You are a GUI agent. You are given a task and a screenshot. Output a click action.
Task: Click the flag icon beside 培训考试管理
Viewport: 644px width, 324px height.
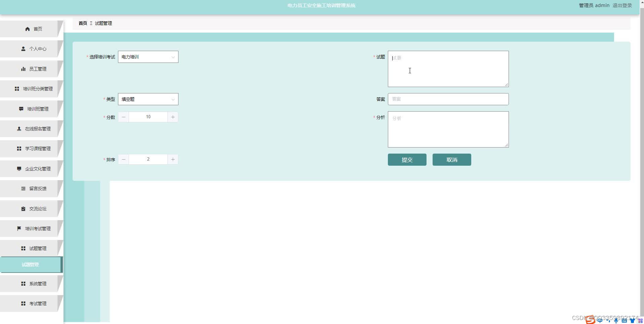tap(19, 229)
